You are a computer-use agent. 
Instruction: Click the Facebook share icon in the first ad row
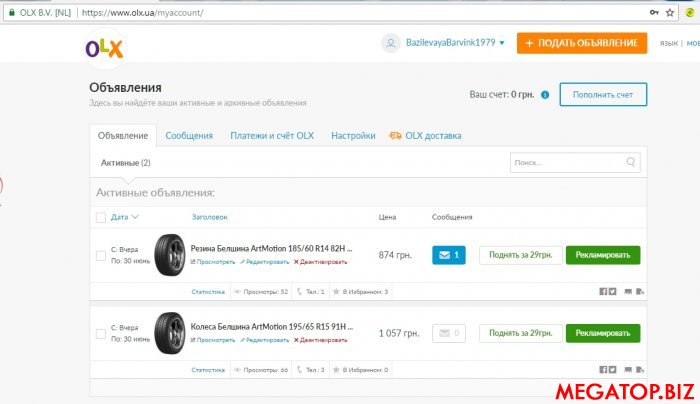click(x=603, y=292)
